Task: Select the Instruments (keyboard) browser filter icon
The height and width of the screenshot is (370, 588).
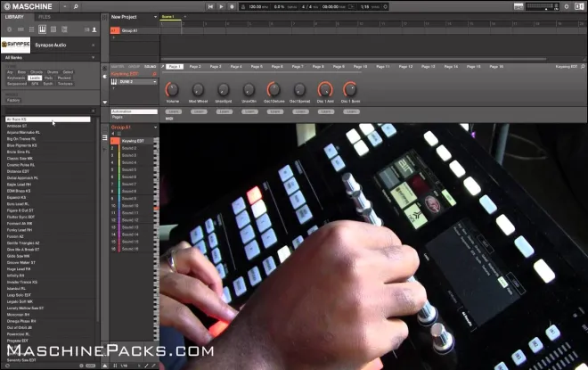Action: click(42, 29)
